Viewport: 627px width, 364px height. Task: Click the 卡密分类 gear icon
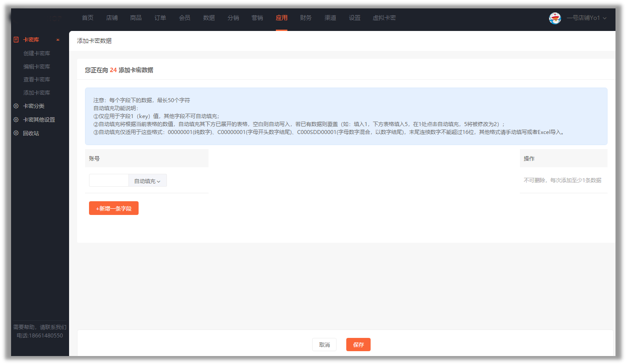click(x=16, y=106)
